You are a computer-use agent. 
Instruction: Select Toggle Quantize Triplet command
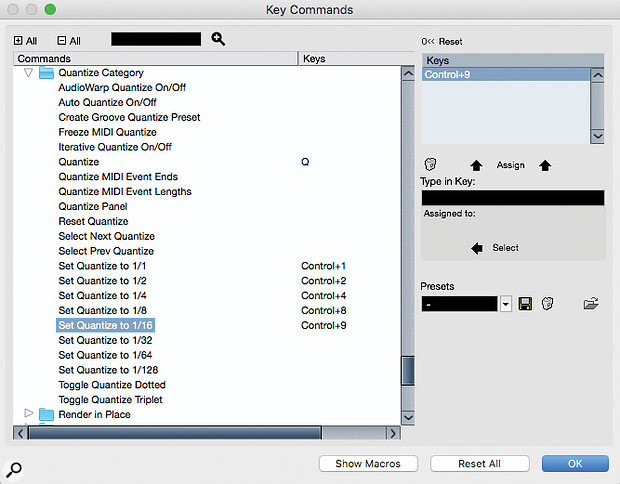(x=110, y=400)
